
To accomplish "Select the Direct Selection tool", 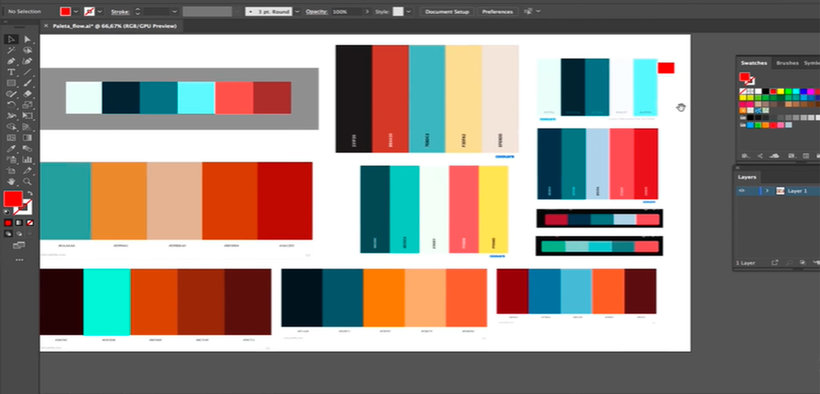I will point(28,40).
